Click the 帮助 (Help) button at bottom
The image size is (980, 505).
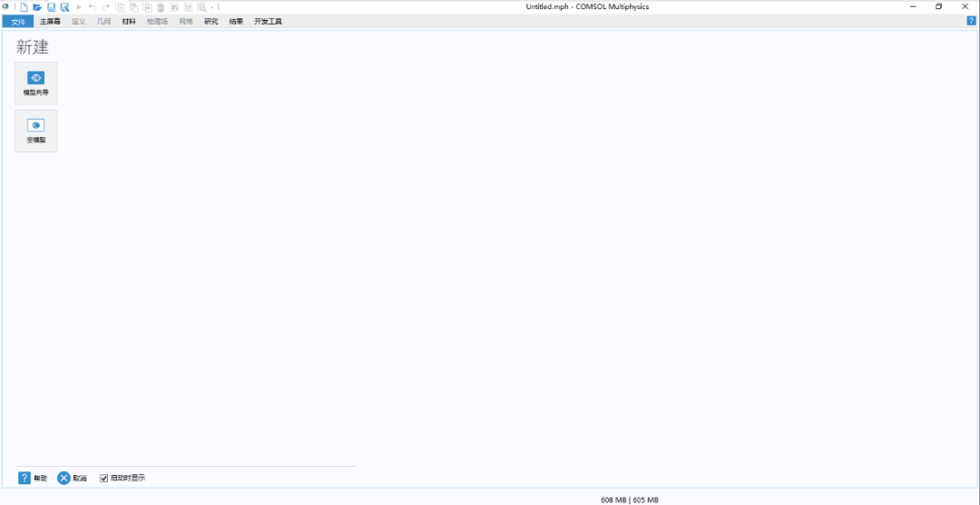(34, 478)
